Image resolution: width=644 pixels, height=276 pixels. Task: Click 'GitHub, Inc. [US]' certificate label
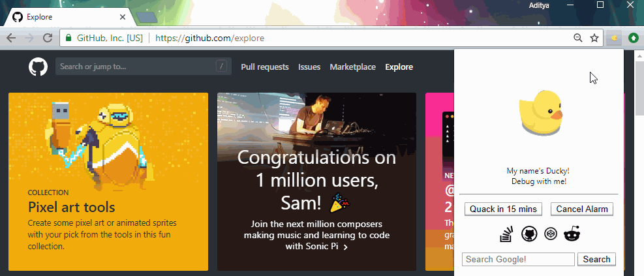pos(110,38)
